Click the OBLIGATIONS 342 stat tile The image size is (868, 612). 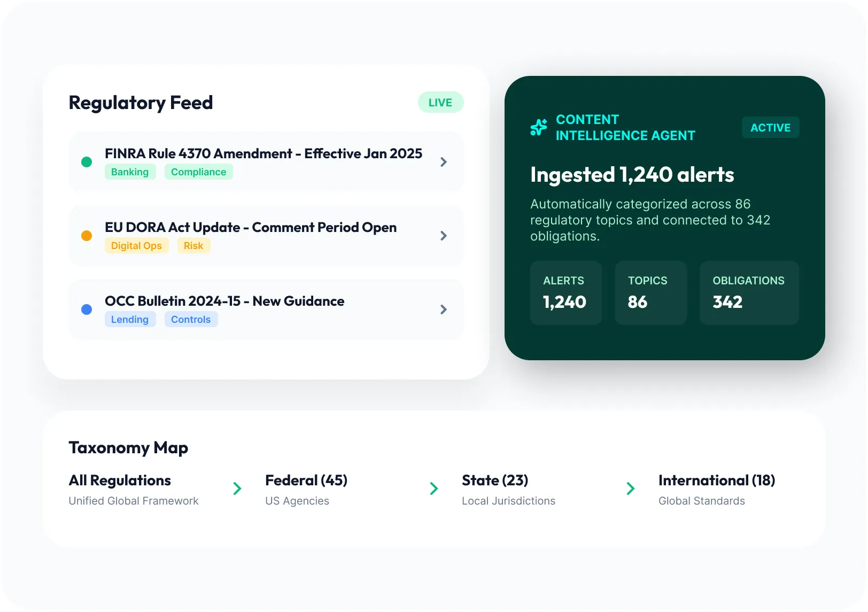point(749,293)
